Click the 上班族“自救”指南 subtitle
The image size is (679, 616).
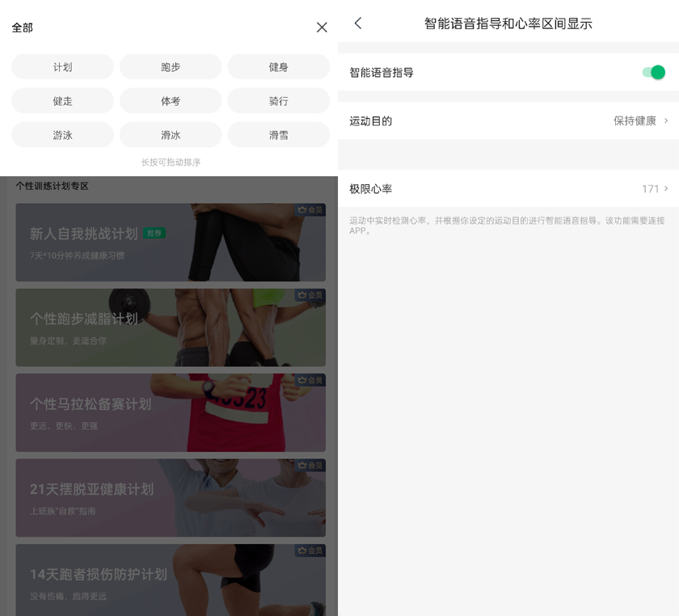point(63,511)
